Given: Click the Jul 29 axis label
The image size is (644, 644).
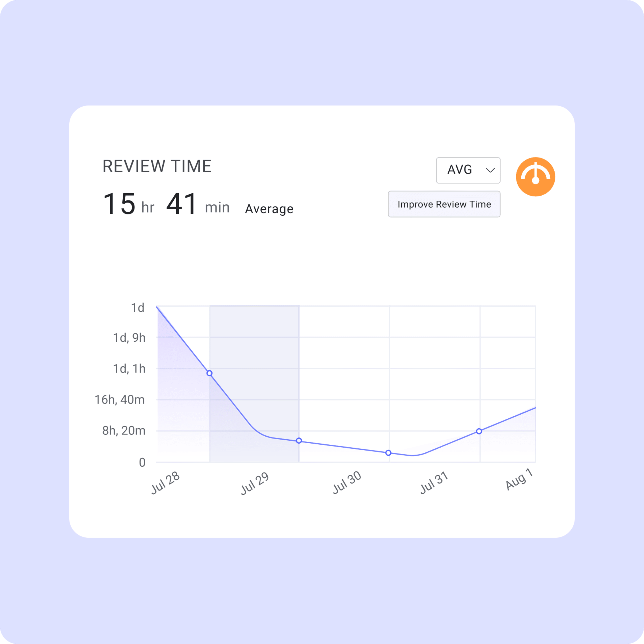Looking at the screenshot, I should pyautogui.click(x=255, y=484).
